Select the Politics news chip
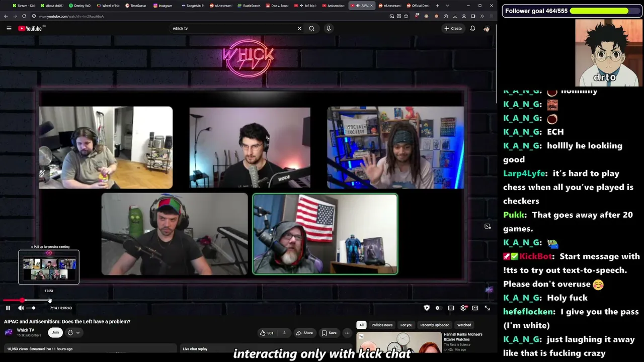Viewport: 644px width, 362px height. coord(382,325)
